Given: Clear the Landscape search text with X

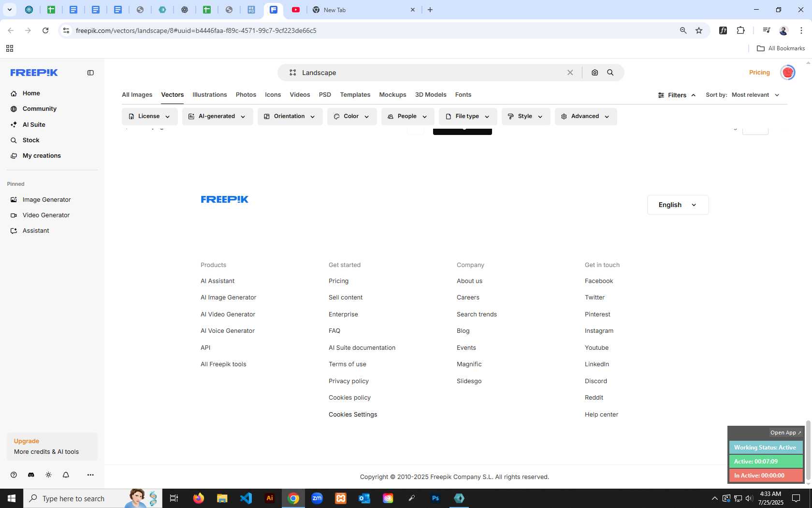Looking at the screenshot, I should (570, 73).
